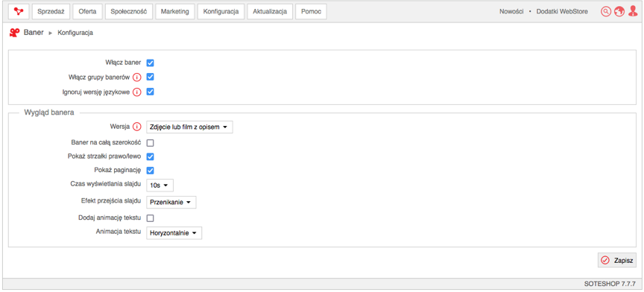The height and width of the screenshot is (292, 644).
Task: Click the SOTESHOP logo home icon
Action: pyautogui.click(x=19, y=11)
